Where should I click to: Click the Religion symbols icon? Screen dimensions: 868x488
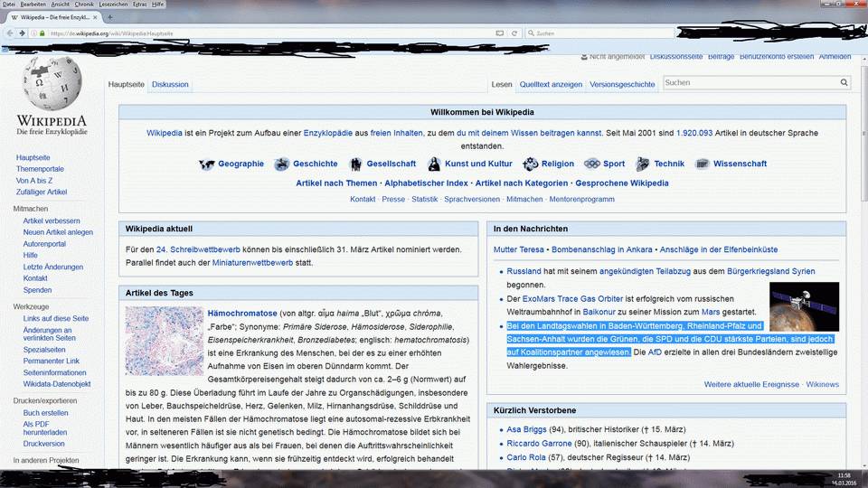coord(530,164)
